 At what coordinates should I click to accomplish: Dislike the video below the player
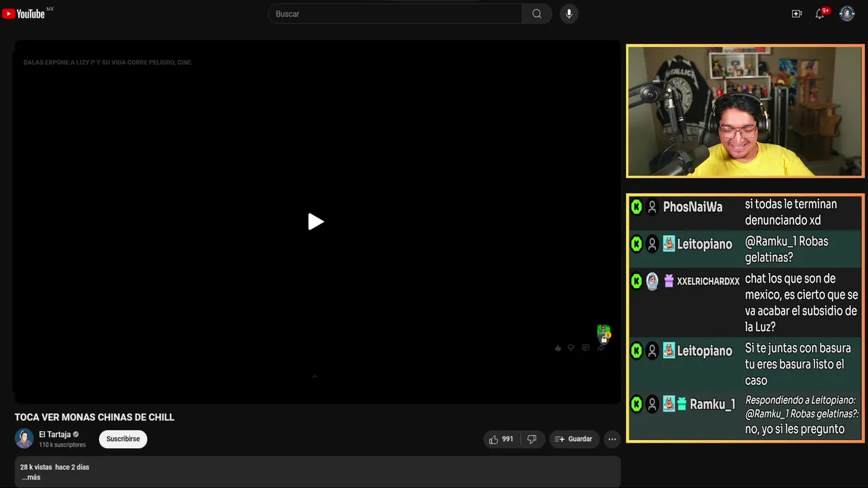point(532,439)
